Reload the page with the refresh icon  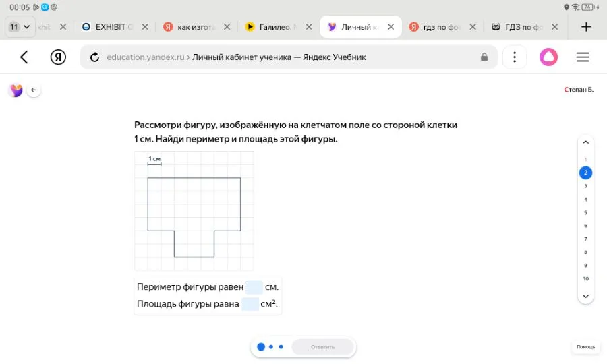[x=95, y=57]
